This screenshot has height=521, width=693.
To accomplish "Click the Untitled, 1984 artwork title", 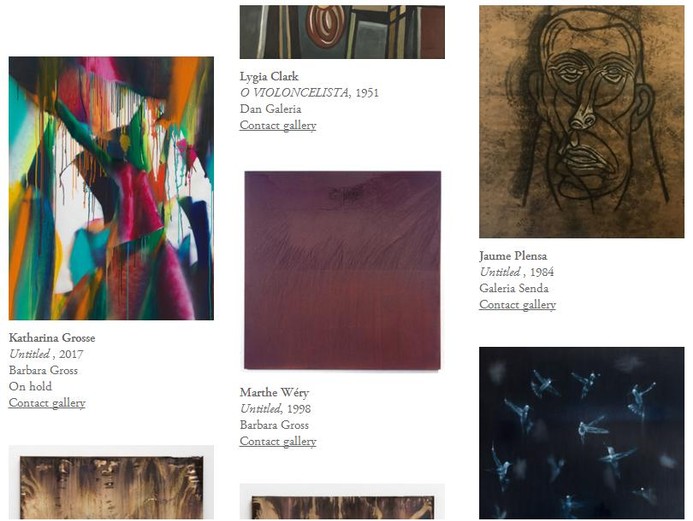I will [517, 272].
